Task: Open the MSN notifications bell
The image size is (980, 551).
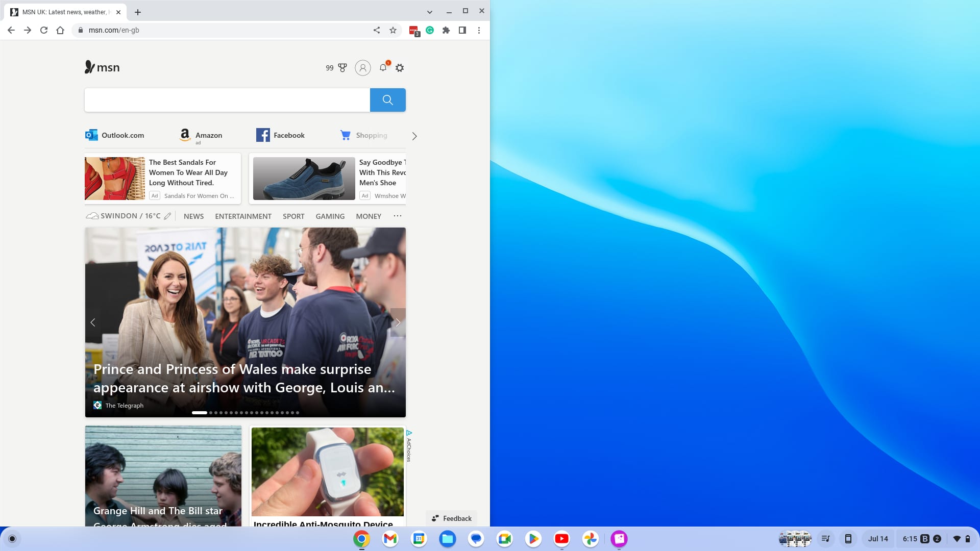Action: point(383,67)
